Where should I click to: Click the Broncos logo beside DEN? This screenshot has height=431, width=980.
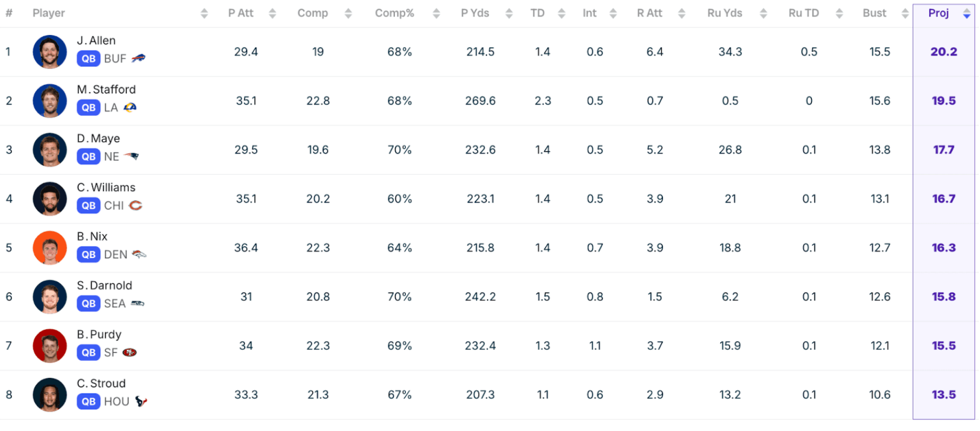pos(138,255)
